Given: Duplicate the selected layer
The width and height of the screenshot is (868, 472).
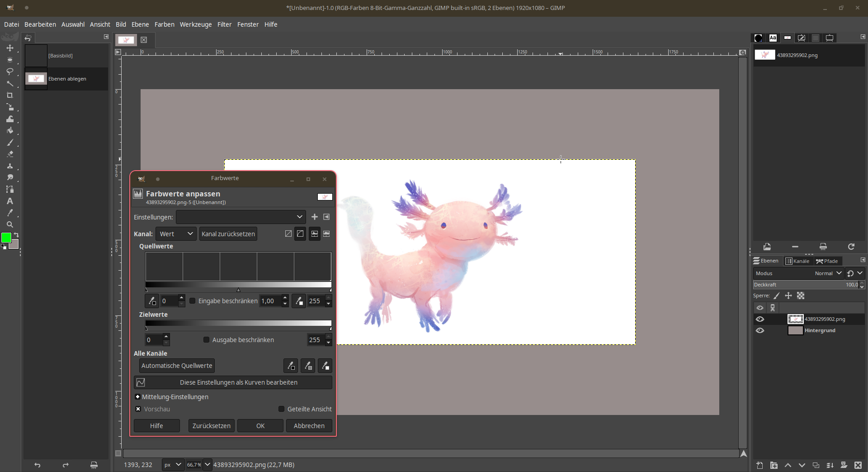Looking at the screenshot, I should (816, 465).
